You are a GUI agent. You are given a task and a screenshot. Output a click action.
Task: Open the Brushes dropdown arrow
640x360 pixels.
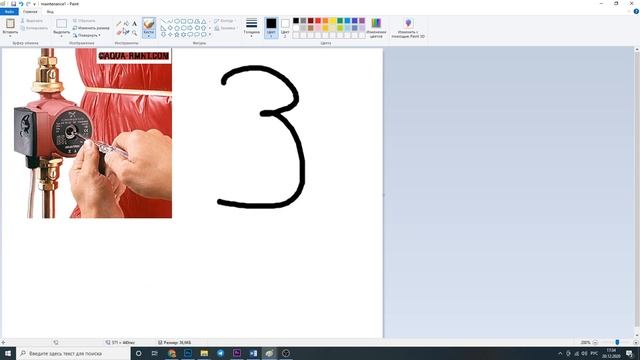(149, 36)
